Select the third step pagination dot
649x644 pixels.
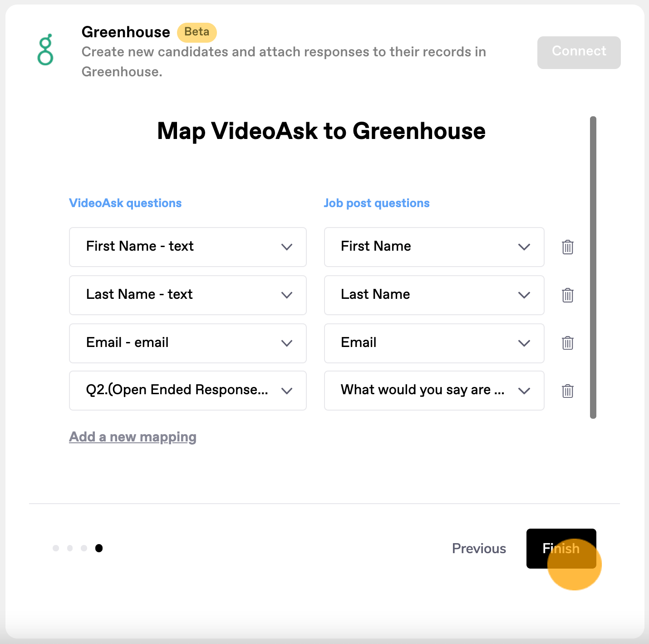coord(84,548)
